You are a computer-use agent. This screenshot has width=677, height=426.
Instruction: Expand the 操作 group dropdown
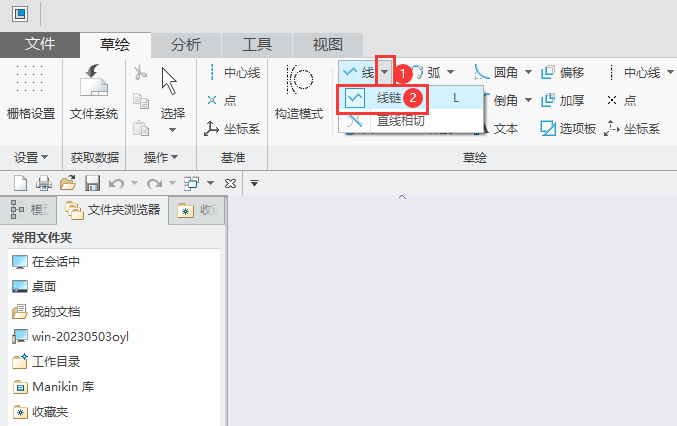161,158
